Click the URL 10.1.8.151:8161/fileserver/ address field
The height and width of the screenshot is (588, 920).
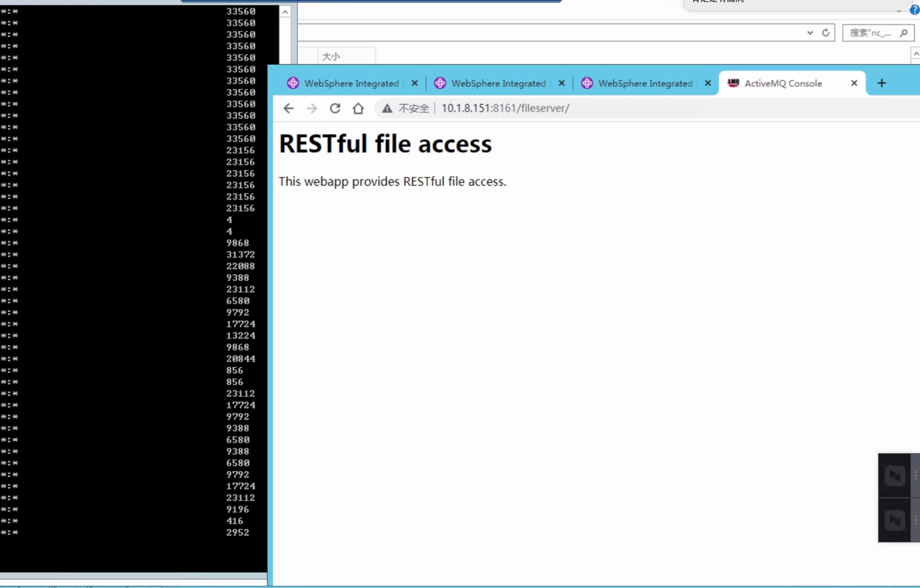click(x=505, y=108)
